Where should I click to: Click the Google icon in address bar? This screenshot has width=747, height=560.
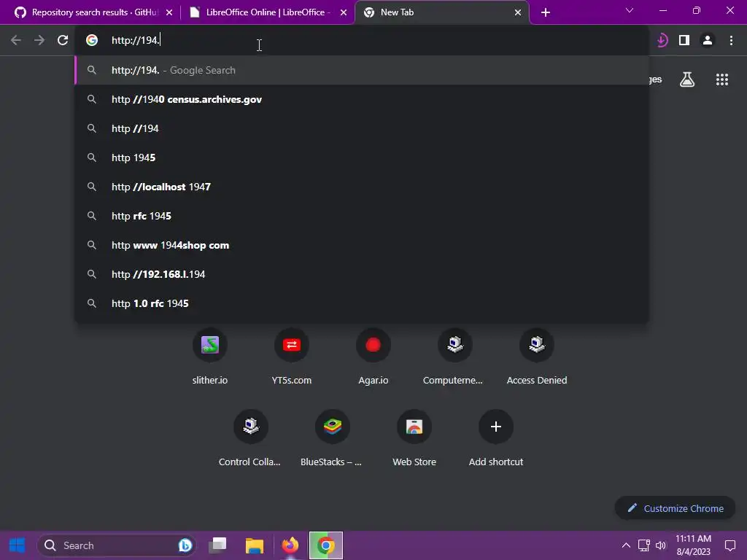[92, 40]
